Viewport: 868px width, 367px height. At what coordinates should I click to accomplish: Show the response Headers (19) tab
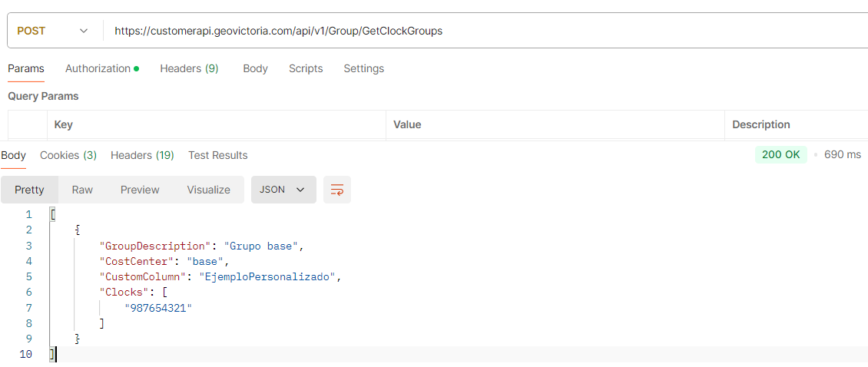click(142, 155)
